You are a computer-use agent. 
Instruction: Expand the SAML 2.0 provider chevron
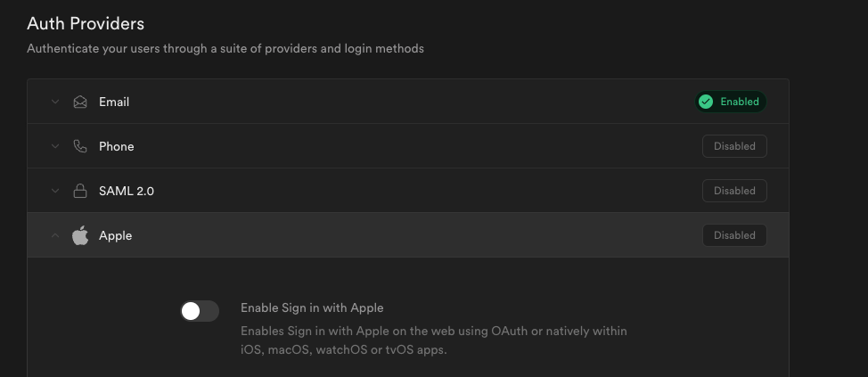coord(55,191)
